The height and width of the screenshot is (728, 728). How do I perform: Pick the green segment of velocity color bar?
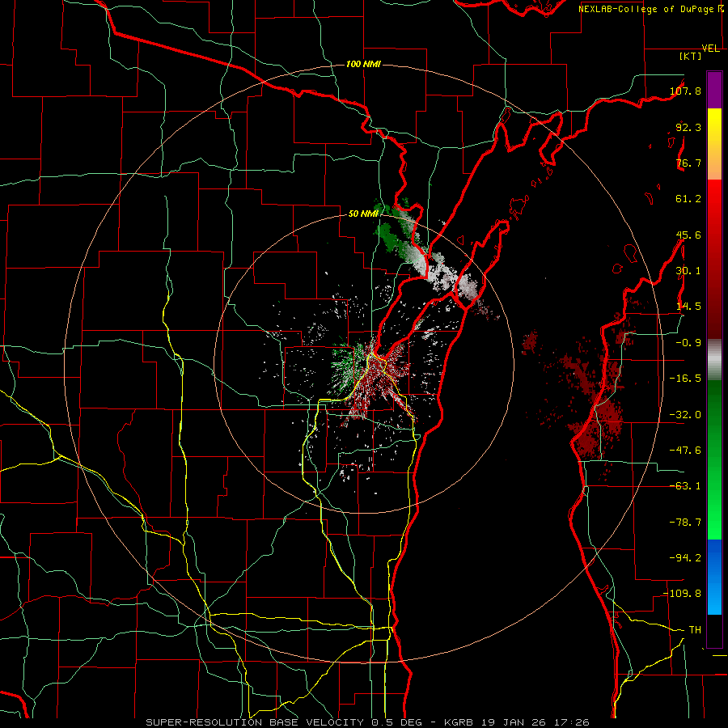coord(714,459)
